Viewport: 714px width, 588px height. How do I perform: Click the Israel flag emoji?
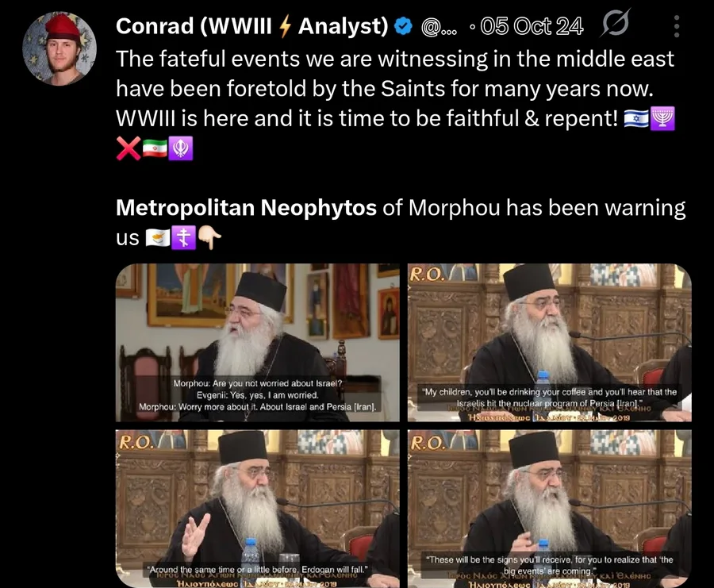[x=636, y=119]
